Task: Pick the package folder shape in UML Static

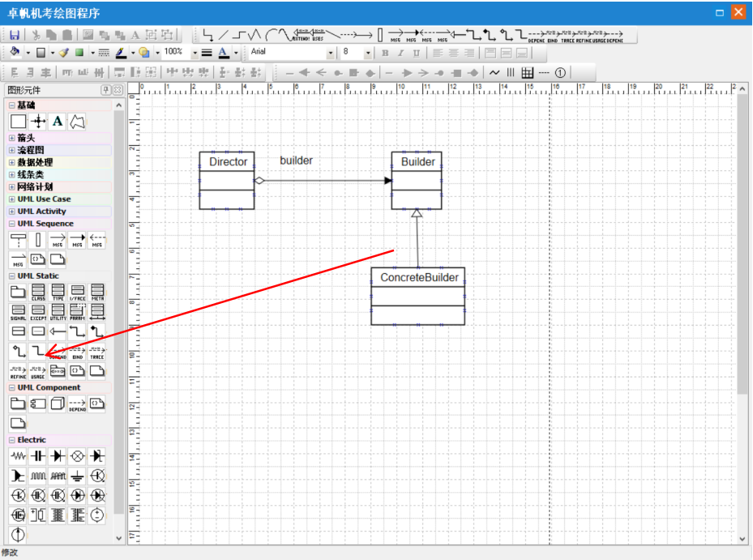Action: 19,292
